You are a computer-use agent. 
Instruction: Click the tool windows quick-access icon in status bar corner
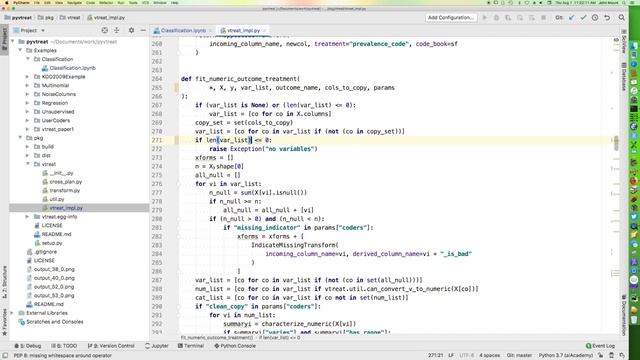5,356
